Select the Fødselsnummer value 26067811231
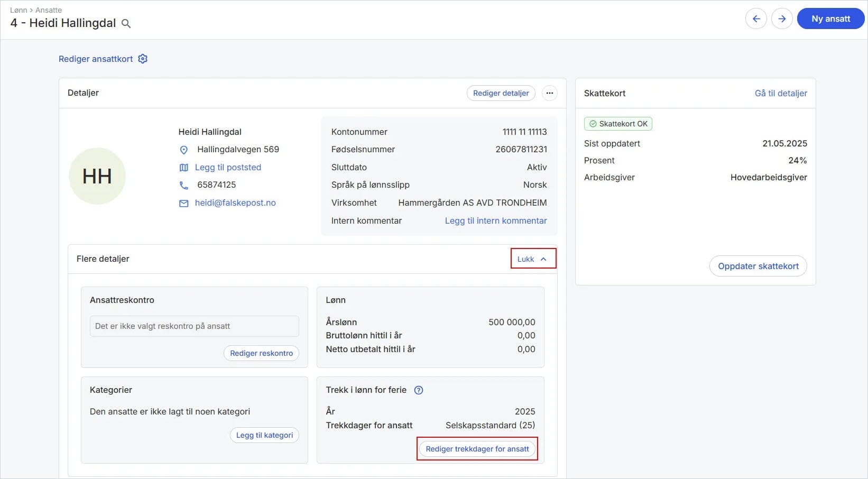Viewport: 868px width, 479px height. [x=521, y=149]
